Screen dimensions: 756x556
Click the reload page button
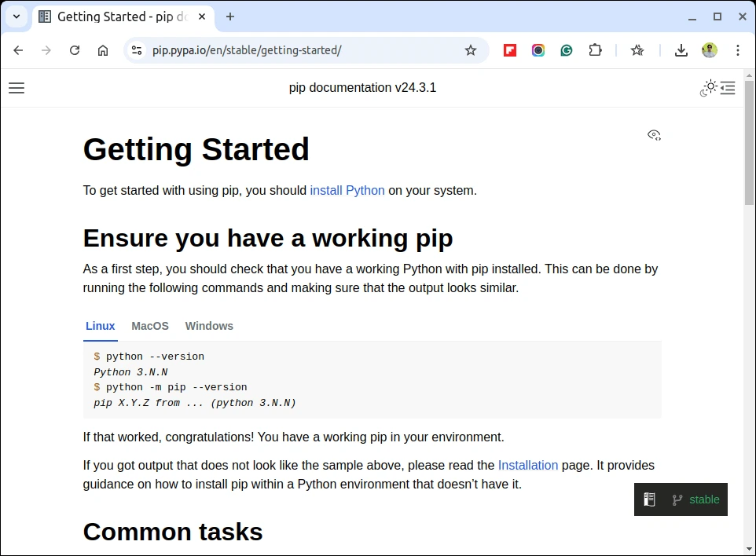74,50
